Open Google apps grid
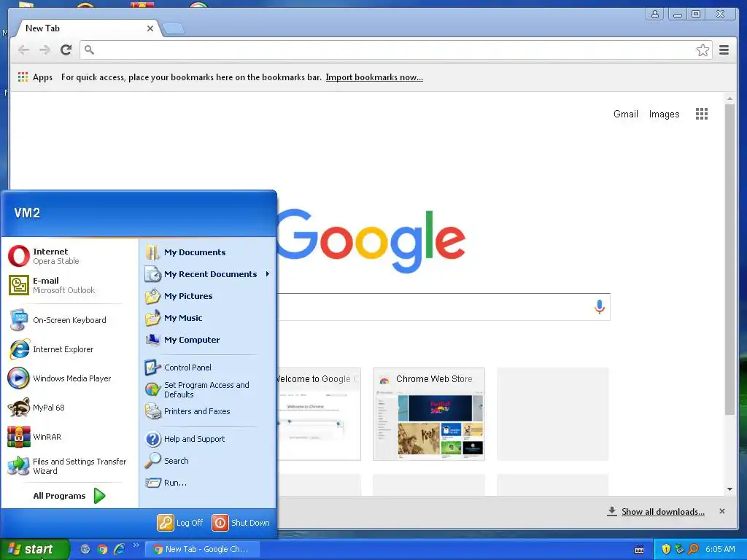 tap(702, 114)
